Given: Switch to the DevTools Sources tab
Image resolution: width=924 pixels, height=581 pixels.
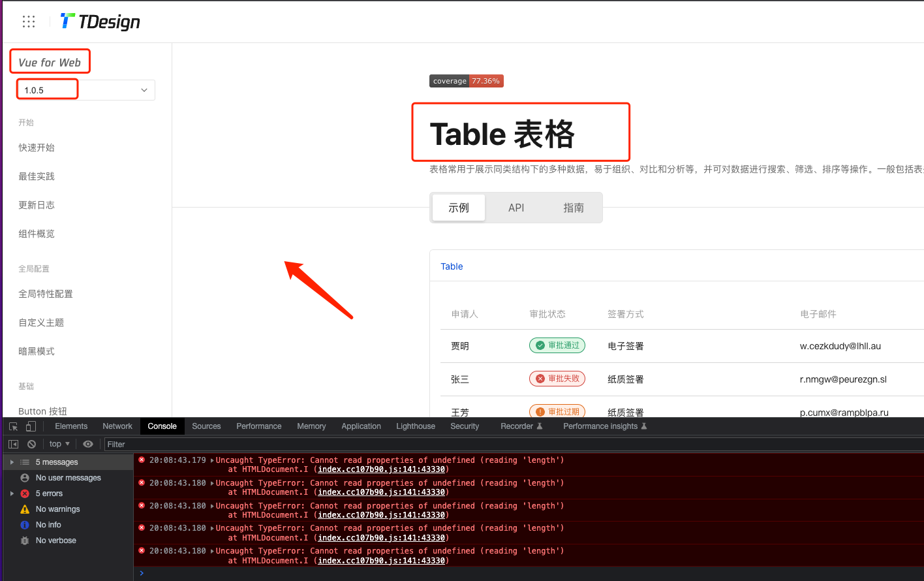Looking at the screenshot, I should click(206, 426).
